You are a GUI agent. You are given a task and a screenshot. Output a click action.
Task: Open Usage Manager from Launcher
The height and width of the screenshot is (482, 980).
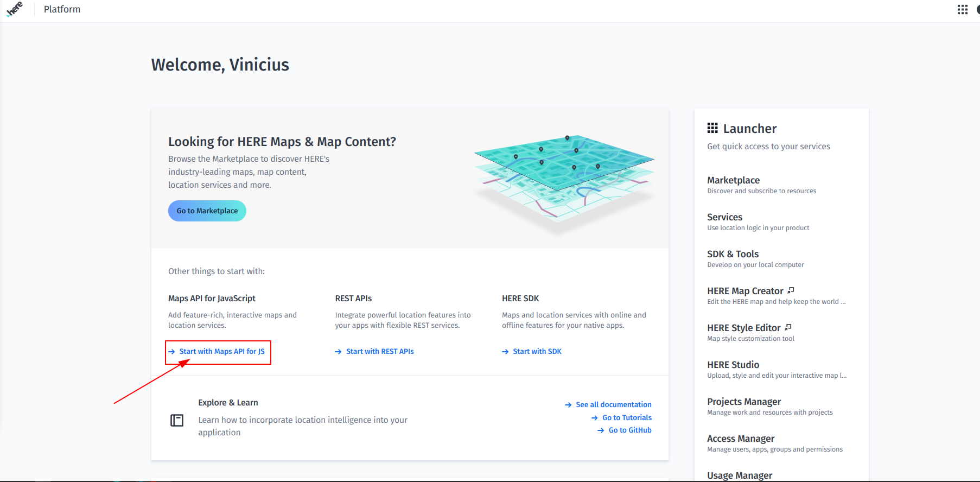tap(740, 475)
